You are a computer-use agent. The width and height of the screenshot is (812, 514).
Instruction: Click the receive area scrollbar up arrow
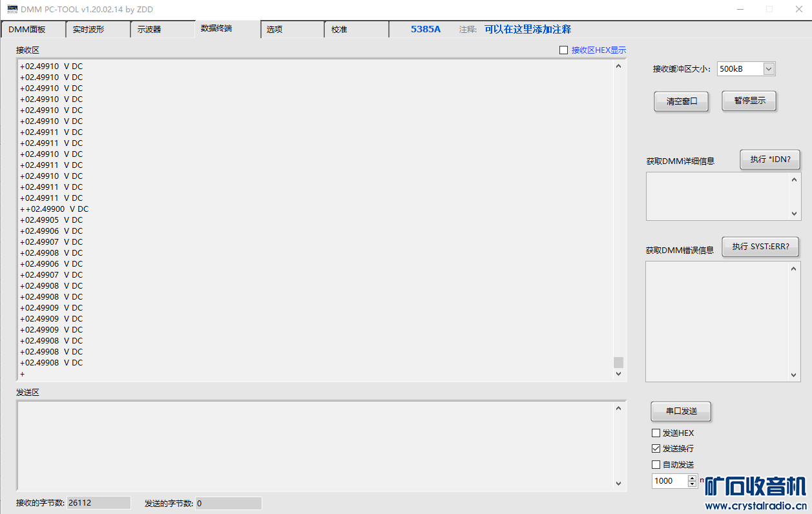(x=618, y=66)
